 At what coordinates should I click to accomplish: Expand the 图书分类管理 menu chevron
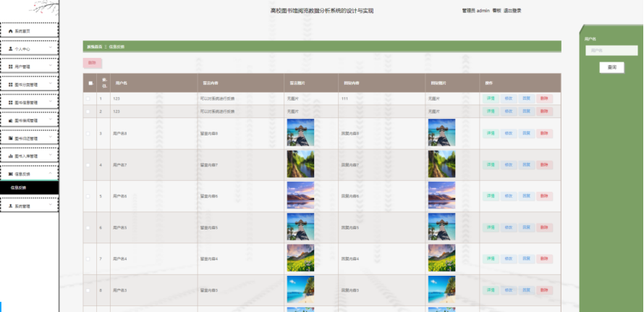(51, 83)
